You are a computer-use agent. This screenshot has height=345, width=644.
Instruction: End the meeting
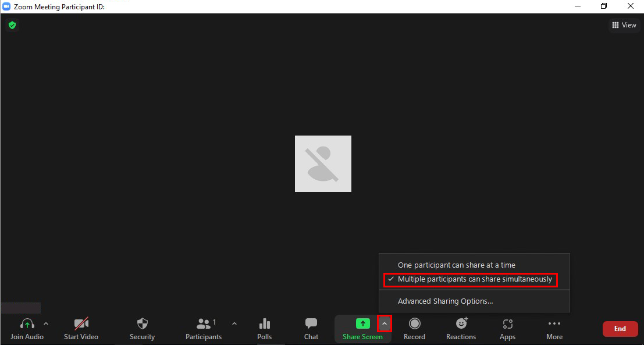620,329
